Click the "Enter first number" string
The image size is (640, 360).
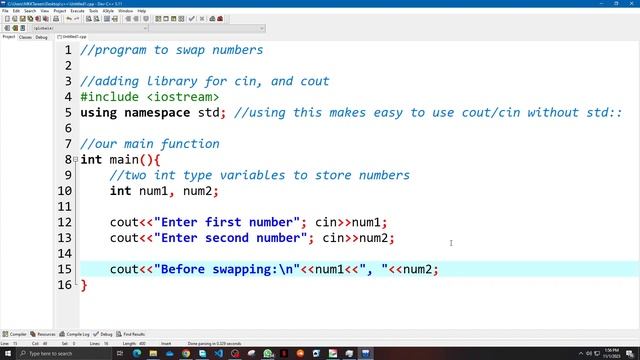click(227, 222)
